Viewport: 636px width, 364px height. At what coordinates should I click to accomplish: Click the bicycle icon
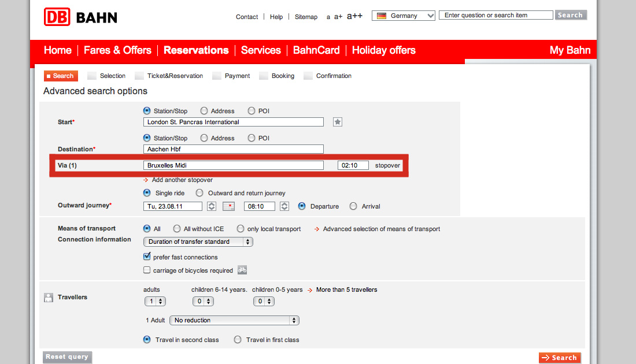pyautogui.click(x=242, y=270)
